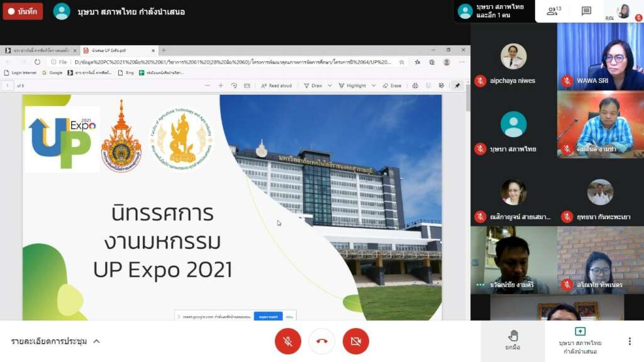Raise hand using ยกมือ button
This screenshot has height=362, width=644.
(x=513, y=341)
